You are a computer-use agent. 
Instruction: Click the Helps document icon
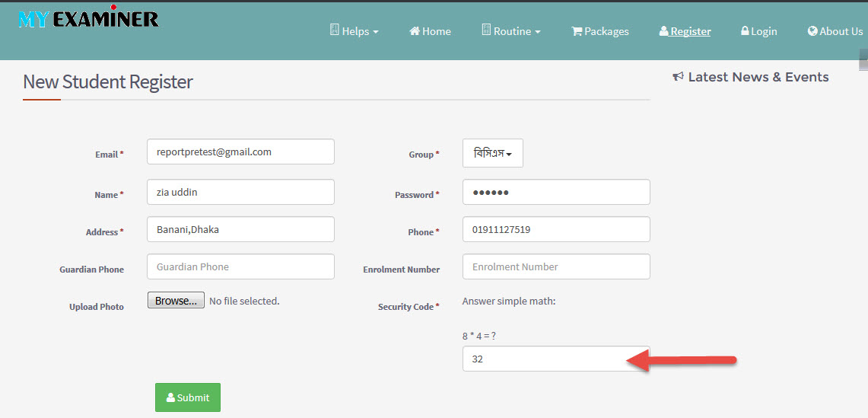(334, 30)
